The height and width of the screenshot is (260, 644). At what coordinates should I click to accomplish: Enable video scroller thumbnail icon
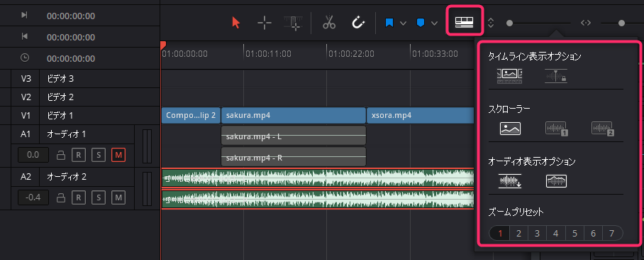pos(510,129)
